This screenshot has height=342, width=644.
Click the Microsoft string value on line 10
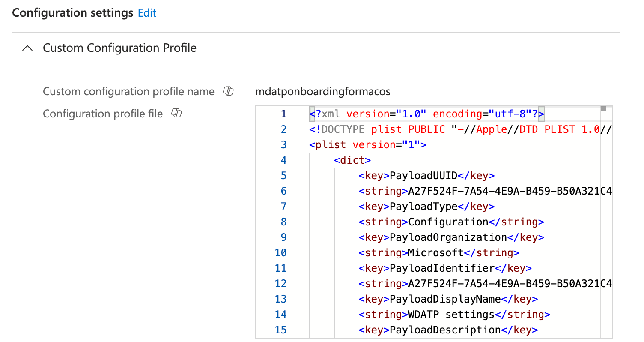[435, 253]
